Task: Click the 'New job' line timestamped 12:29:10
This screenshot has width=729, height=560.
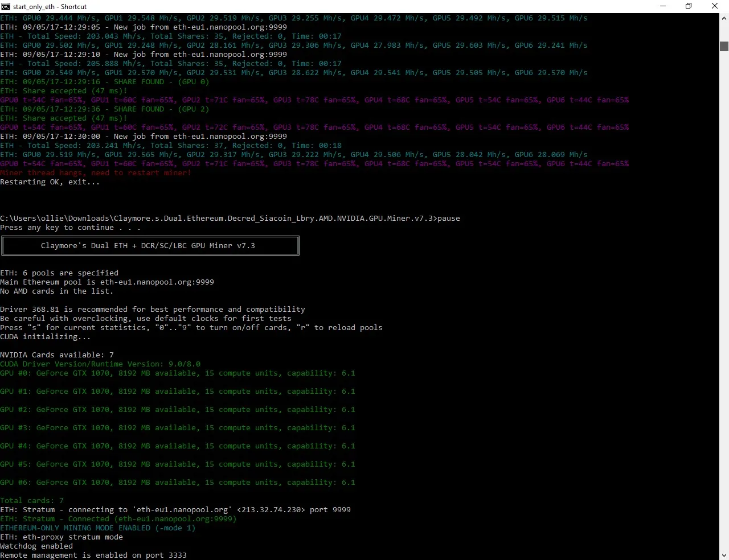Action: (x=144, y=55)
